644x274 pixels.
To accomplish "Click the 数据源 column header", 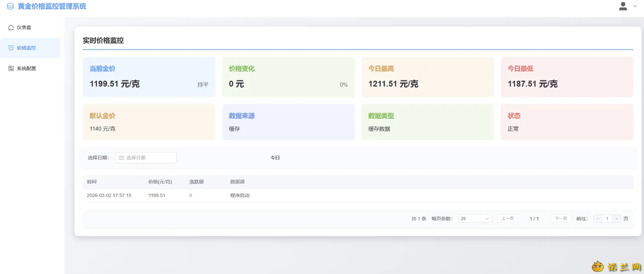I will 237,182.
